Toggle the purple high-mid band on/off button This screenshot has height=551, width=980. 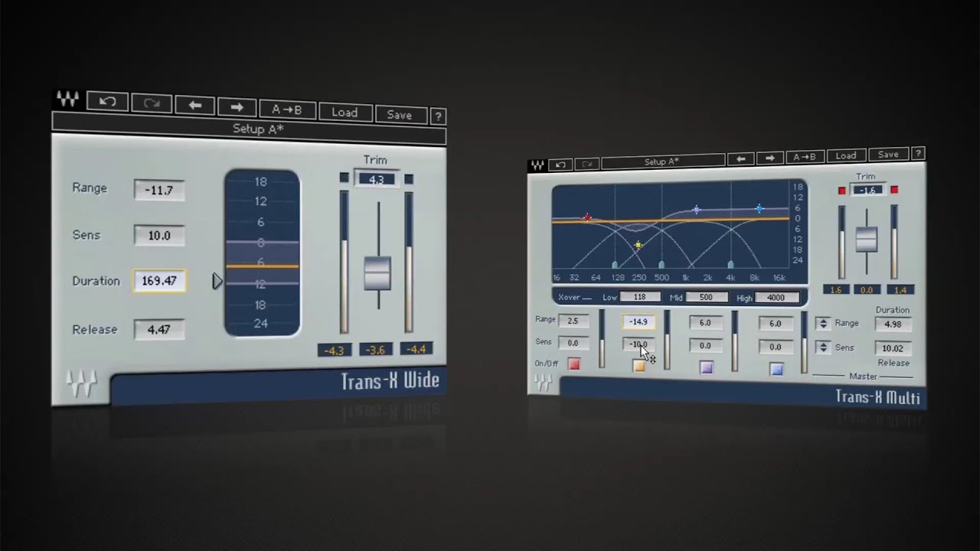pyautogui.click(x=706, y=368)
